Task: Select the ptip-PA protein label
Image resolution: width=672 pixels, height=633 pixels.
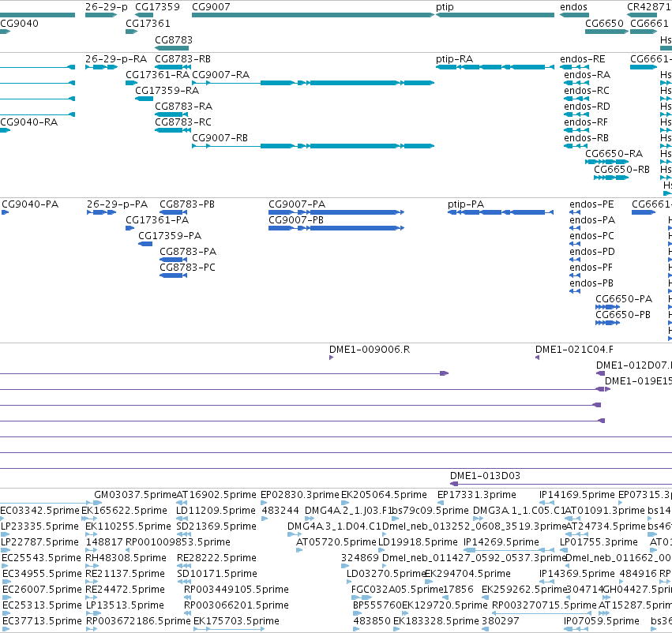Action: [466, 204]
